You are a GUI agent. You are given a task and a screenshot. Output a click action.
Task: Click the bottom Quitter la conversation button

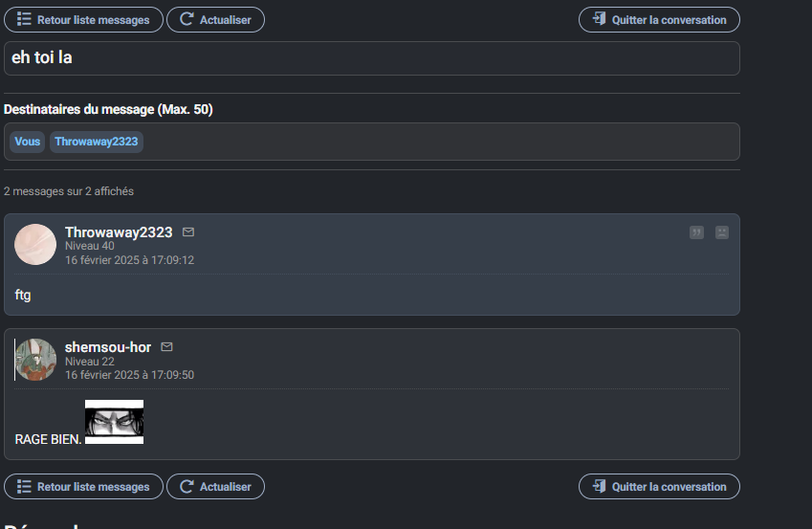[659, 487]
